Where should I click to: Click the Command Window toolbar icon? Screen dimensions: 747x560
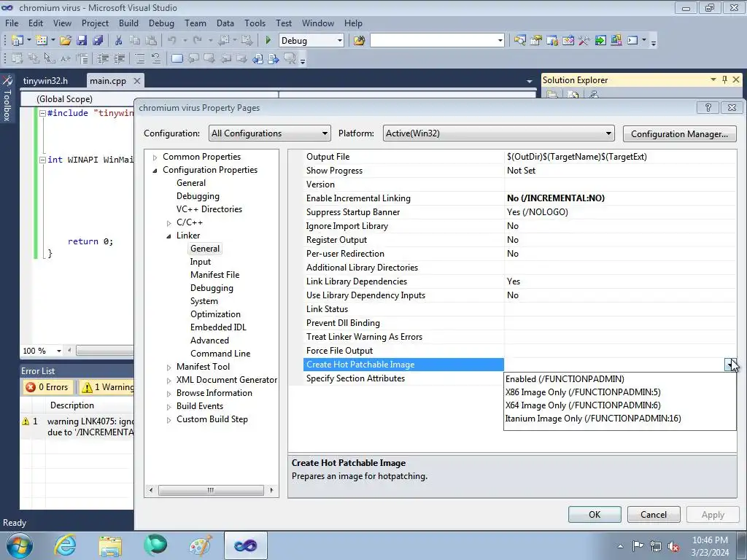tap(632, 41)
